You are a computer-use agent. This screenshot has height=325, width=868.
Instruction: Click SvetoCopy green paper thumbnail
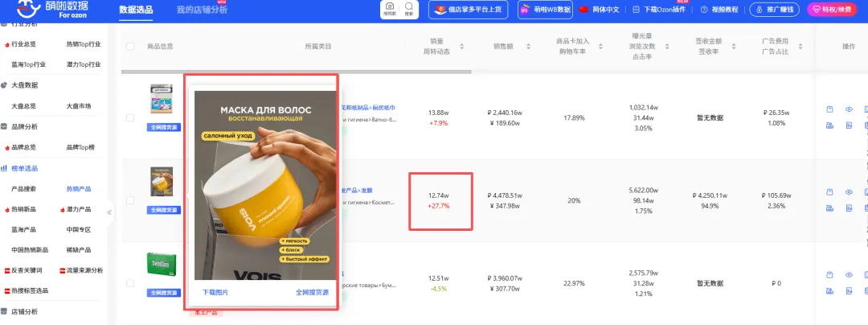click(162, 265)
